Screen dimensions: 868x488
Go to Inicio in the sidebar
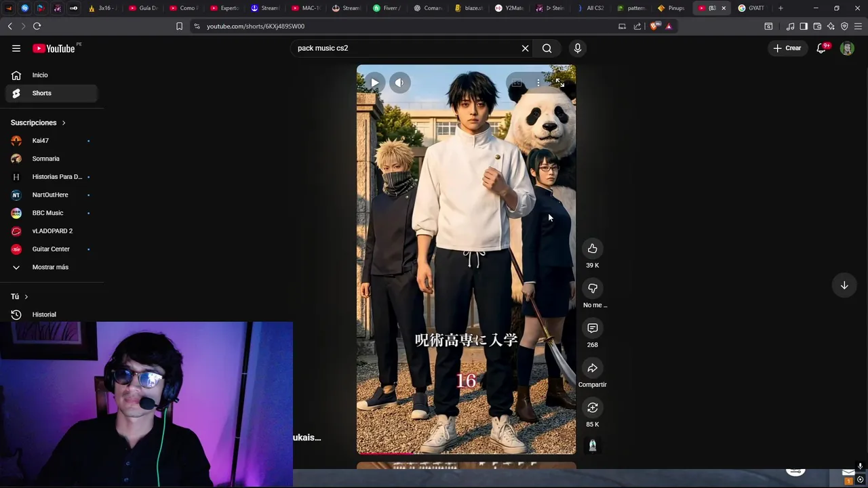(52, 75)
